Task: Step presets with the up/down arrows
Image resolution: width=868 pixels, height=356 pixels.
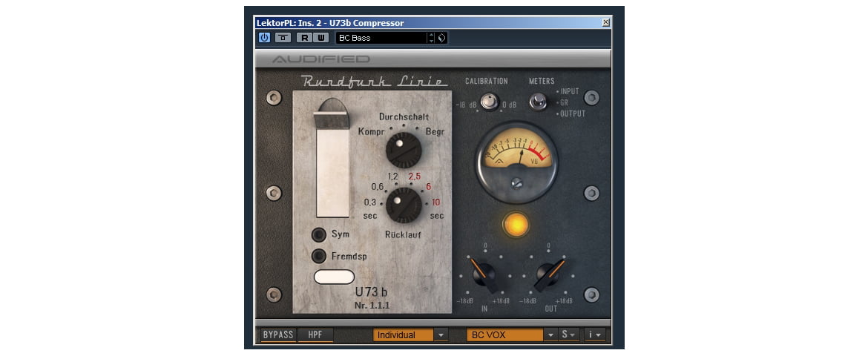Action: [431, 38]
